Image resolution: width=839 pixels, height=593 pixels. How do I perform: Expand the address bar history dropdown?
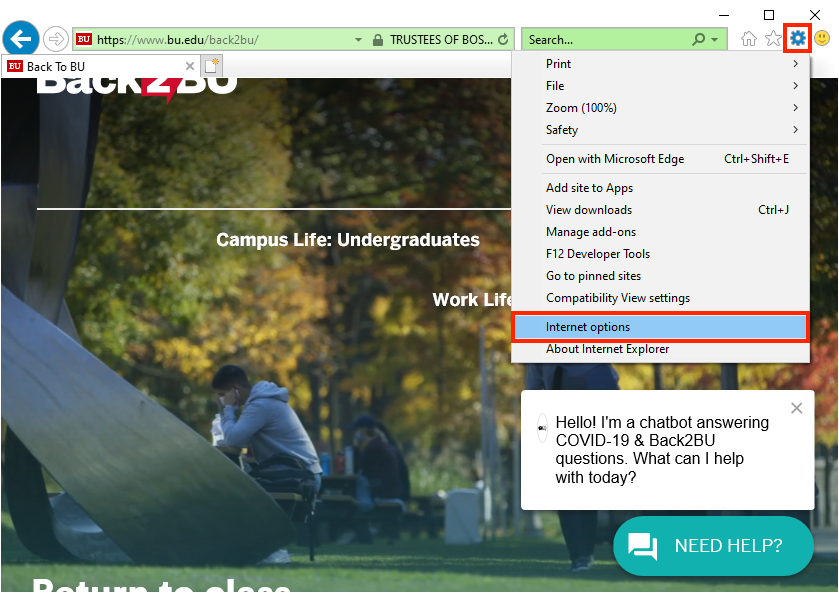point(358,38)
